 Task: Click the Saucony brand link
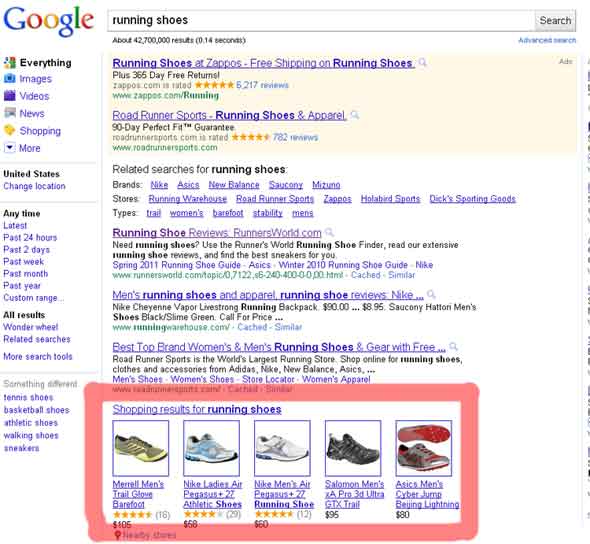click(286, 185)
